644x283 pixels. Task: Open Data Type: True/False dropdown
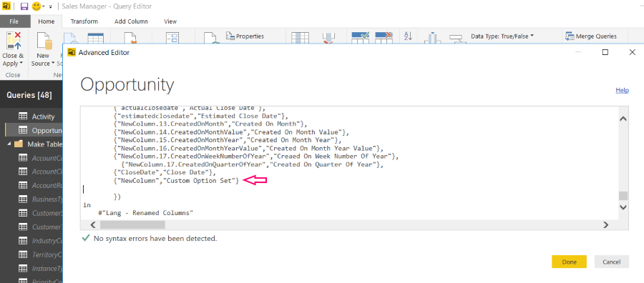(502, 36)
